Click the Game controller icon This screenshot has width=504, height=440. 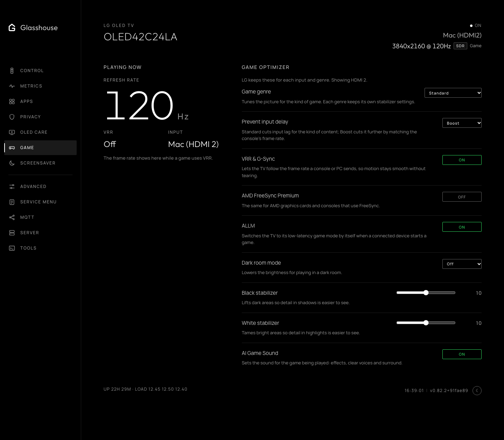(x=12, y=148)
